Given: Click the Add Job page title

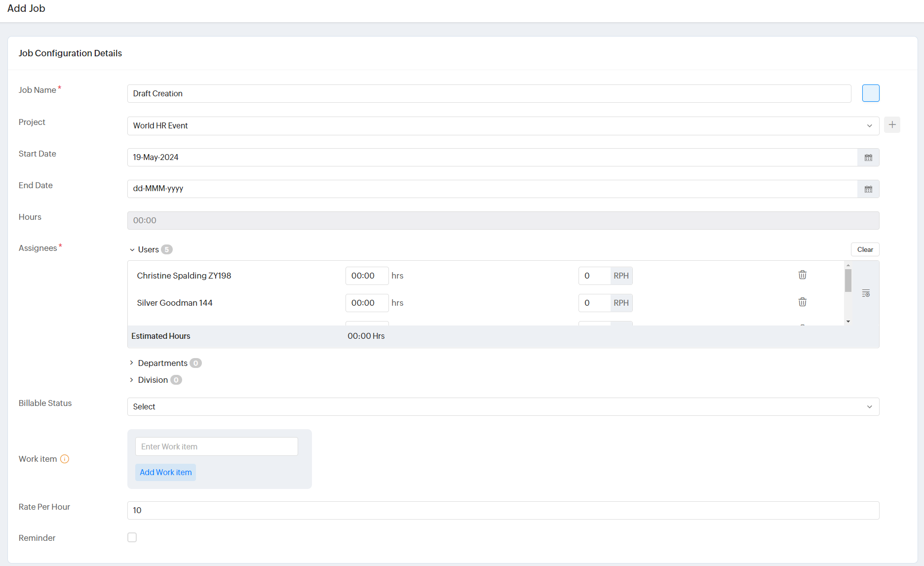Looking at the screenshot, I should tap(26, 8).
